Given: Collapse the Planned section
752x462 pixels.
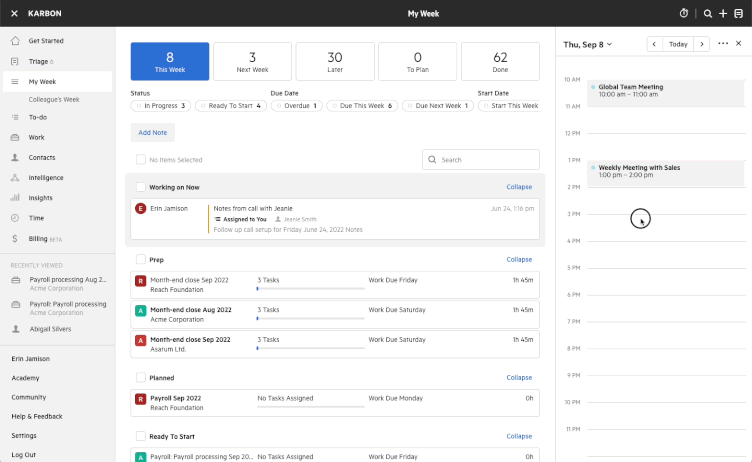Looking at the screenshot, I should (519, 378).
